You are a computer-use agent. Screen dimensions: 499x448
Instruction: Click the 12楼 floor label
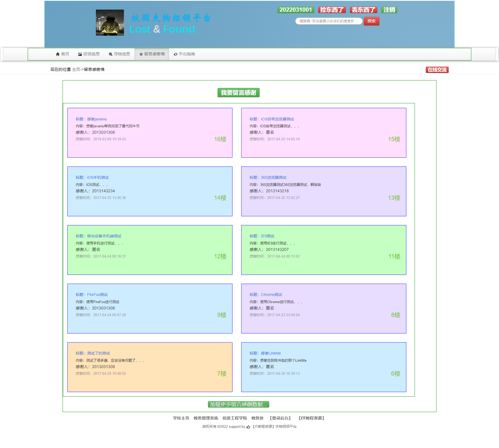(x=220, y=256)
